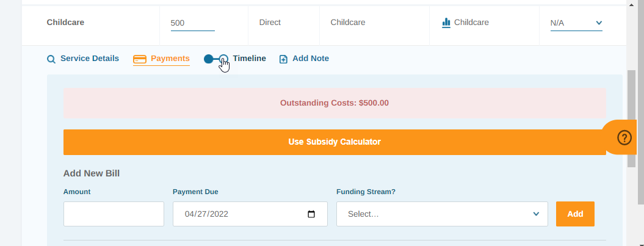Viewport: 644px width, 246px height.
Task: Open the Funding Stream Select dropdown
Action: point(442,214)
